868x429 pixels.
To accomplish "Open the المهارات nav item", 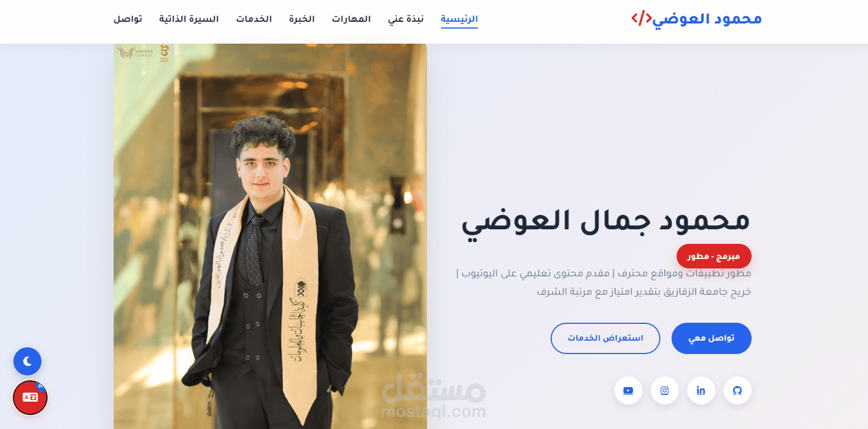I will 351,19.
